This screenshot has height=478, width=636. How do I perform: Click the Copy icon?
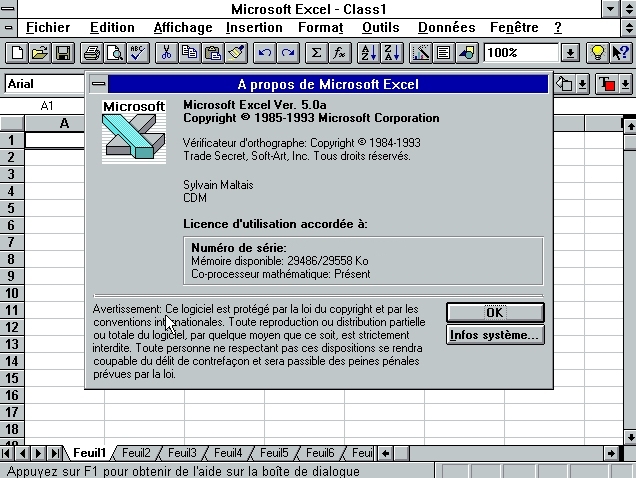pos(189,53)
